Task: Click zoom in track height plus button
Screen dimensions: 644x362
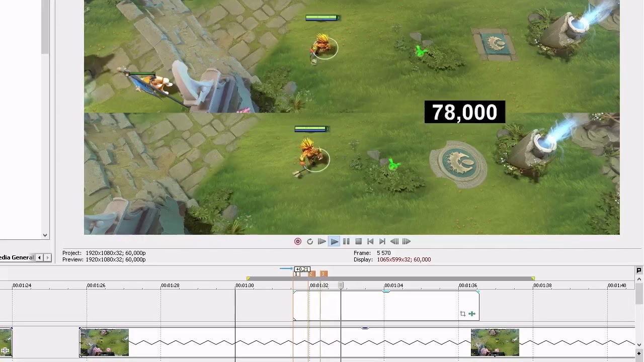Action: pos(639,353)
